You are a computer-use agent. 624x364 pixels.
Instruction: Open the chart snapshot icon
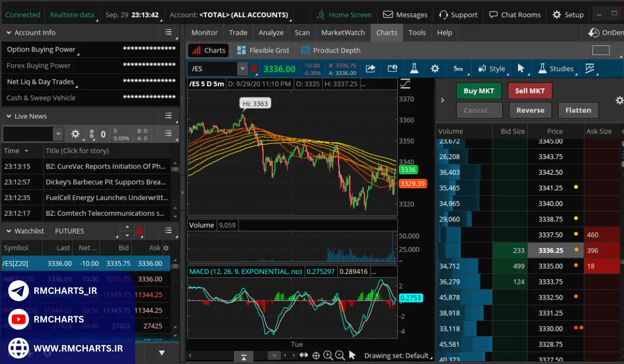click(x=392, y=68)
